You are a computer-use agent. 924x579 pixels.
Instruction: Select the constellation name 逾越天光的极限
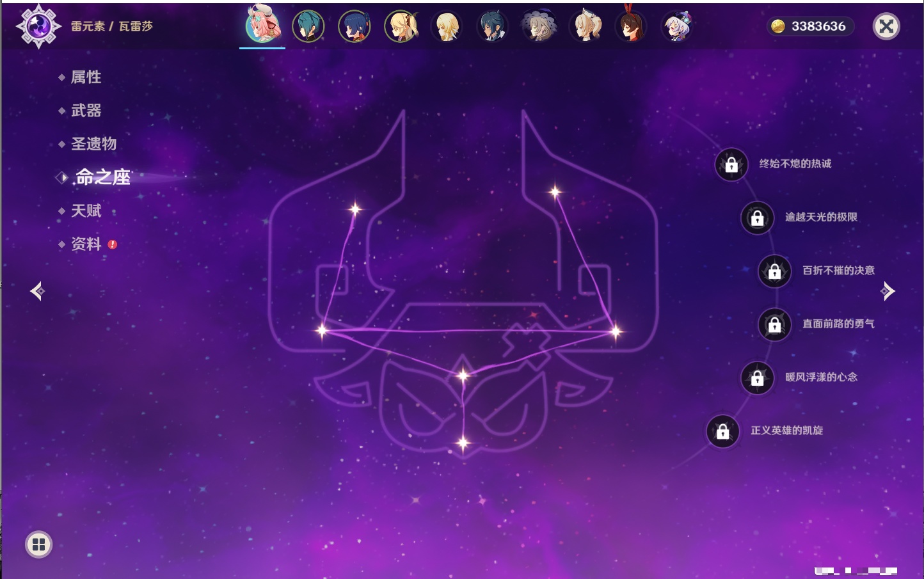pyautogui.click(x=822, y=217)
